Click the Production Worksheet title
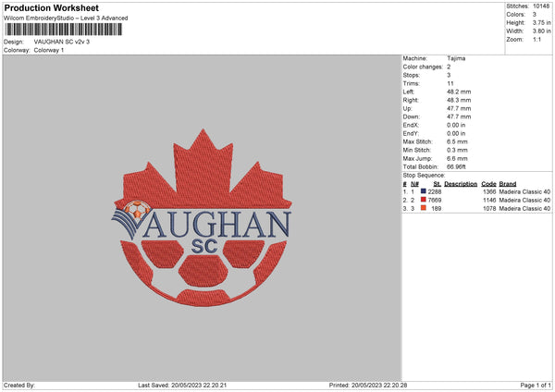Viewport: 555px width, 392px height. [x=51, y=7]
